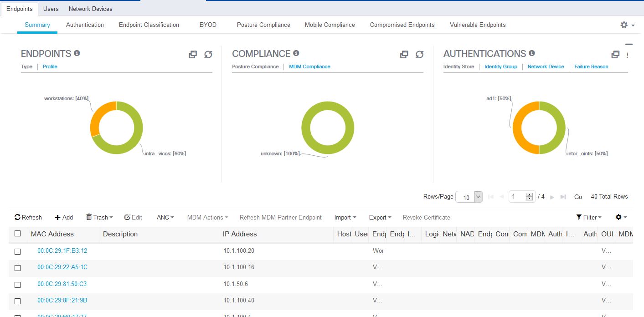Click IP cell 10.1.100.16
This screenshot has width=644, height=317.
[x=239, y=267]
